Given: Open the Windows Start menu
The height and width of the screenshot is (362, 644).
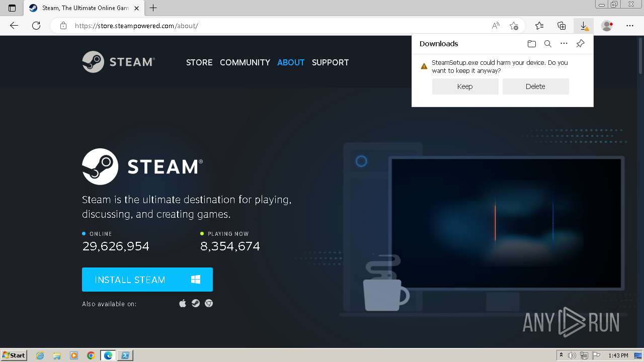Looking at the screenshot, I should click(14, 355).
